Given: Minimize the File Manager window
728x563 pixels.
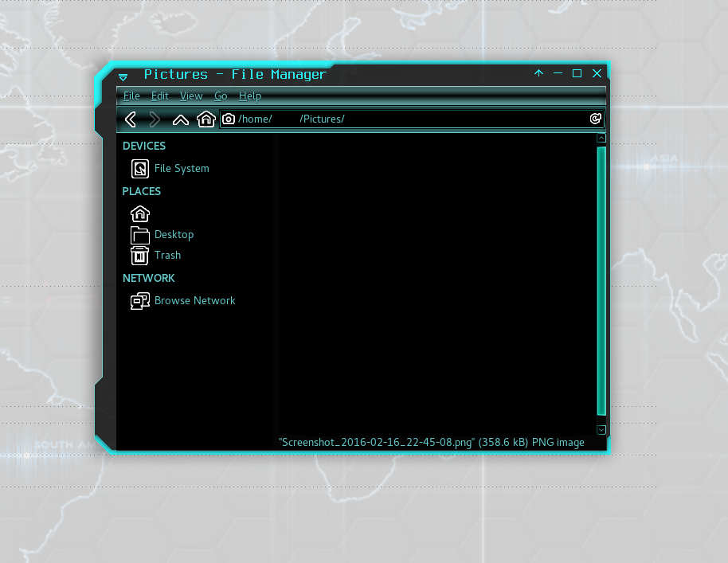Looking at the screenshot, I should [558, 73].
